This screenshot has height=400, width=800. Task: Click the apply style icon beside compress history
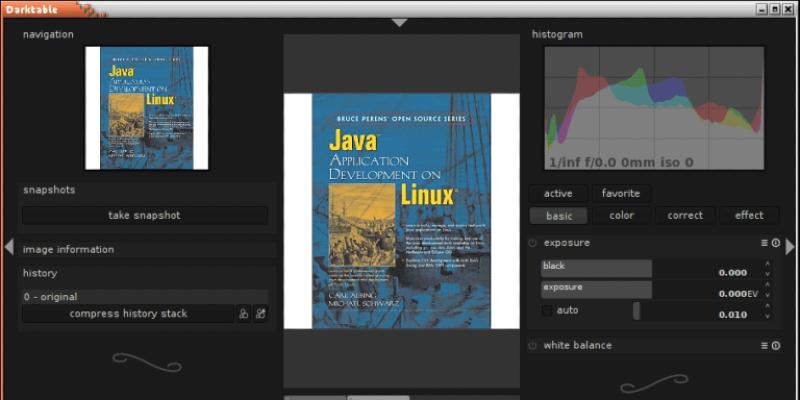[x=260, y=314]
